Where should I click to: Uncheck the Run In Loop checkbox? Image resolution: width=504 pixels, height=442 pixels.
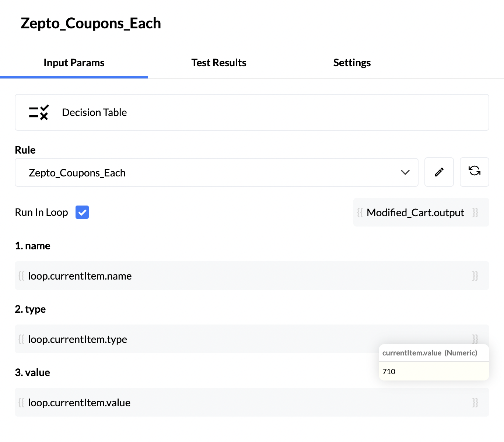pos(82,212)
